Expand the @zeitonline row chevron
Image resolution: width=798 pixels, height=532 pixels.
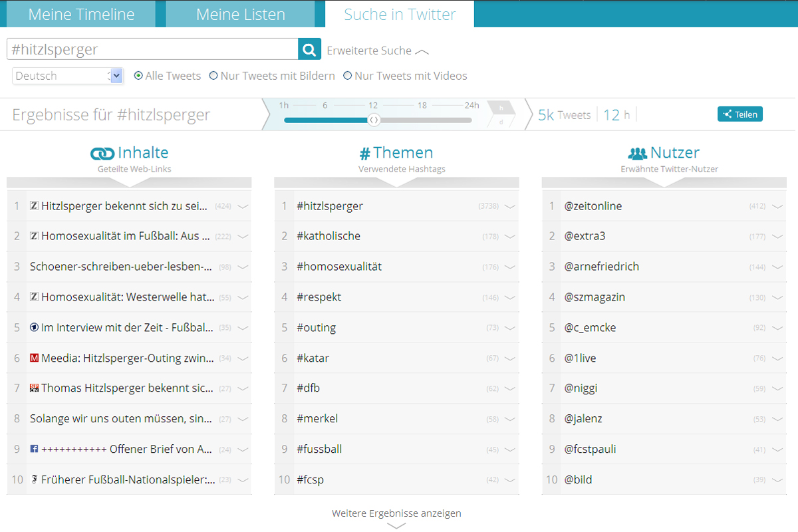coord(777,206)
